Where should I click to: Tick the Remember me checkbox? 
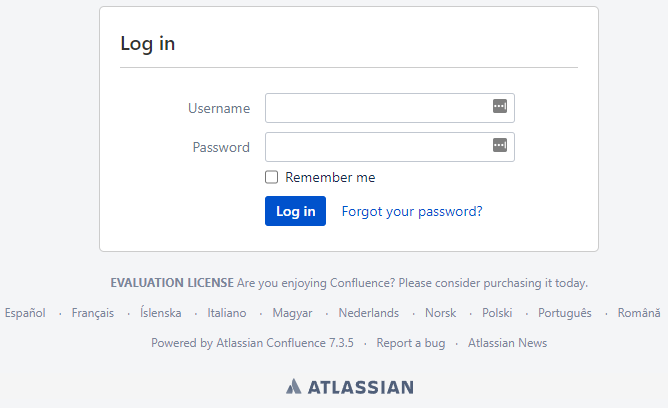pos(271,177)
